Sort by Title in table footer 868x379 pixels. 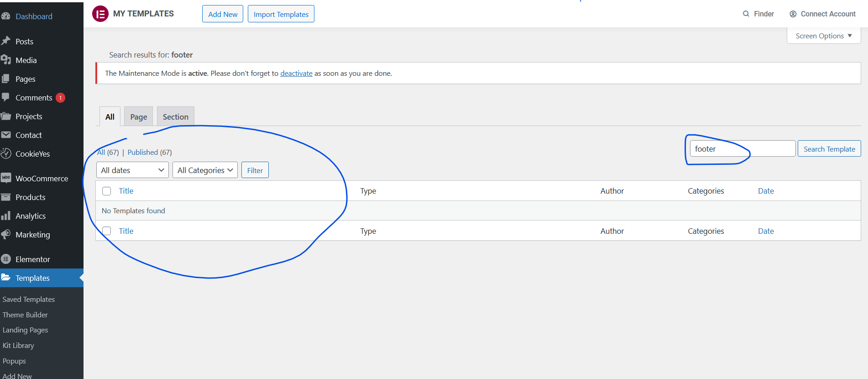click(x=126, y=231)
